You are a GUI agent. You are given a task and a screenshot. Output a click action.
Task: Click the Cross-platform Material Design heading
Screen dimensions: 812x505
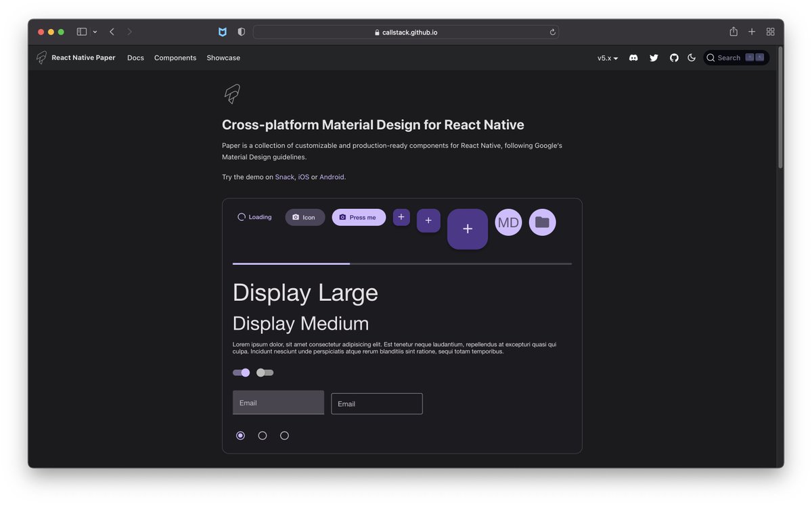click(x=373, y=125)
